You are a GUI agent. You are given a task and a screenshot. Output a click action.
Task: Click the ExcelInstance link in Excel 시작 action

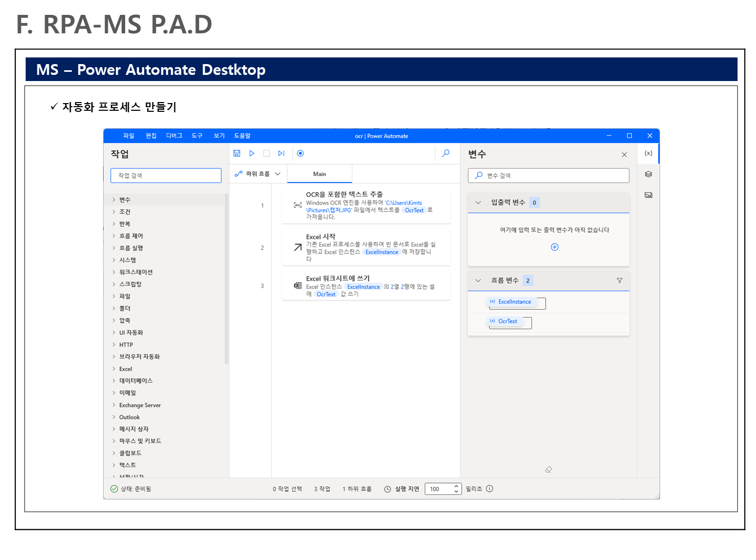click(382, 252)
